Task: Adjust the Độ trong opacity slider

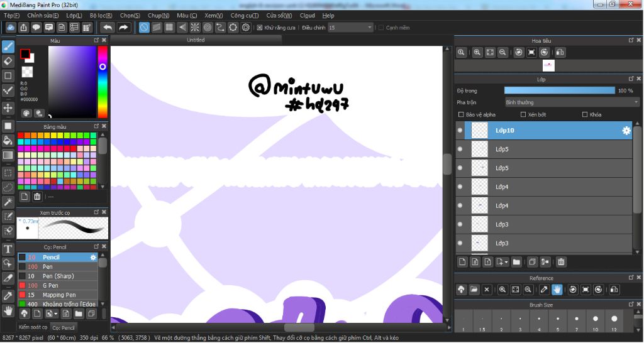Action: [559, 90]
